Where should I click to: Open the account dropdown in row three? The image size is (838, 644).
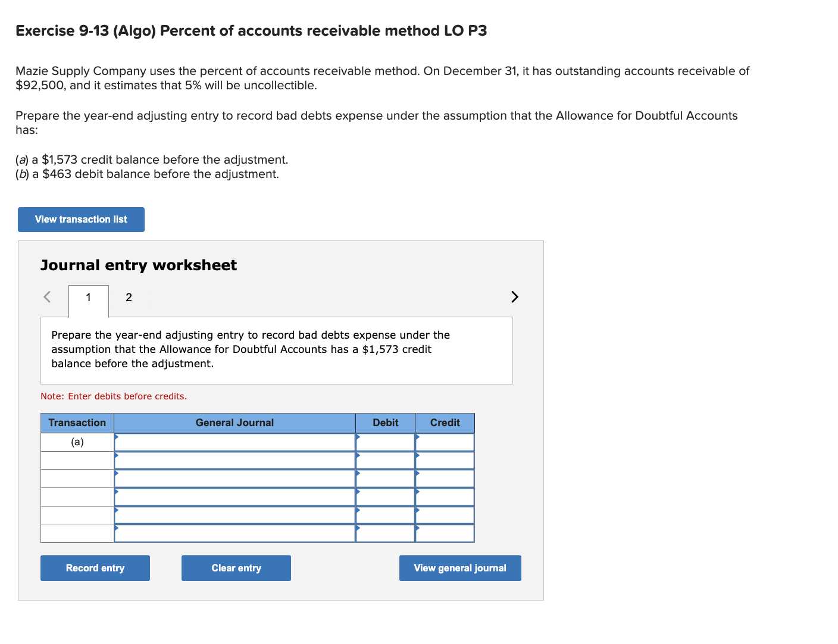[117, 475]
